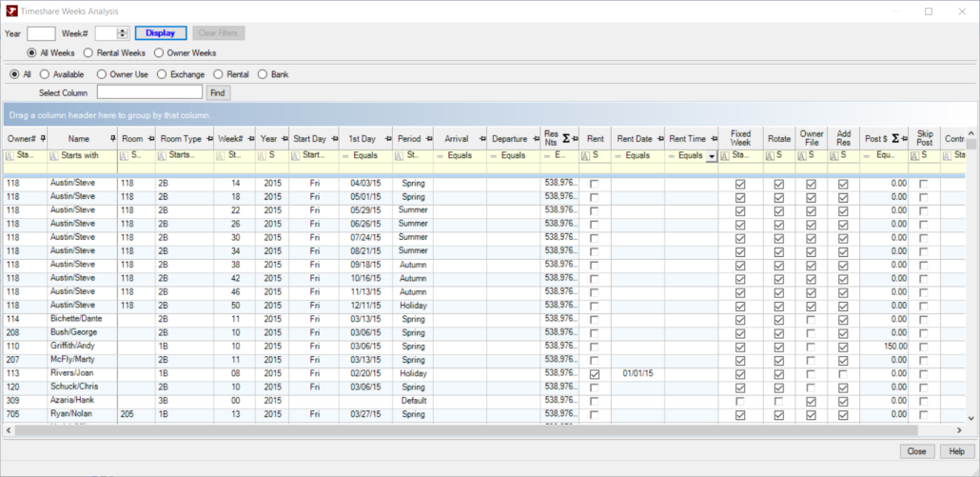Pin the Departure column

[x=536, y=139]
